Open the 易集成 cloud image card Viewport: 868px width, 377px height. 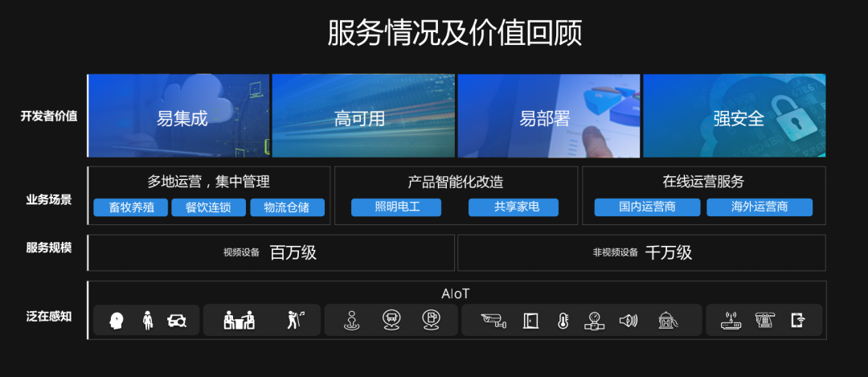point(178,116)
